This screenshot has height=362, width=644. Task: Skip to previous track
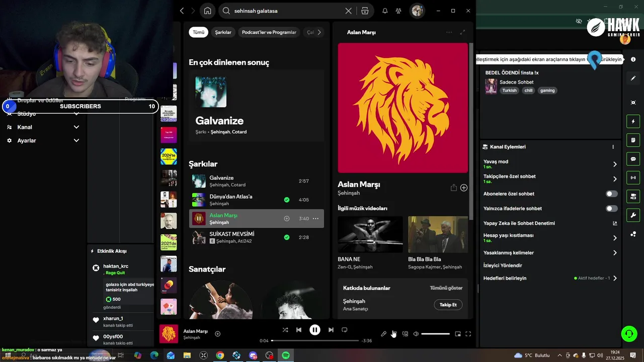click(x=299, y=330)
